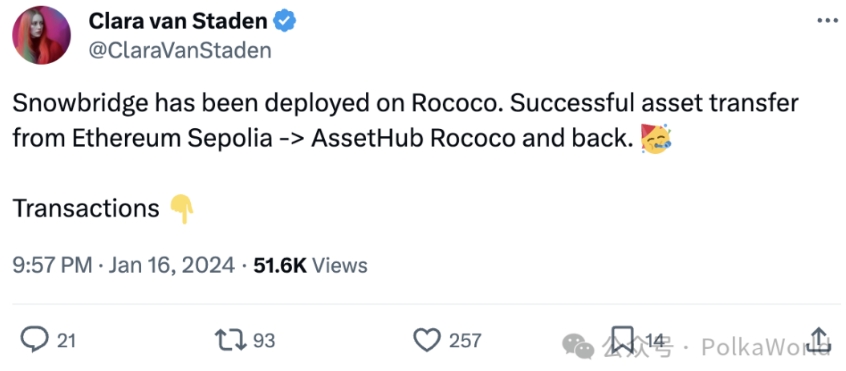Screen dimensions: 846x371
Task: Click the reply count 21
Action: 66,340
